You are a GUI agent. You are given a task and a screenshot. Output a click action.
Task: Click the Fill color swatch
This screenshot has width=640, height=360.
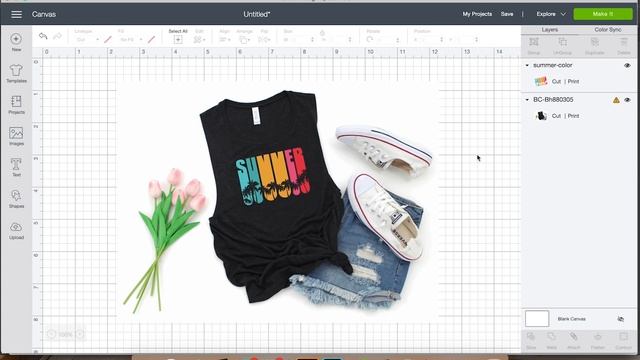151,40
